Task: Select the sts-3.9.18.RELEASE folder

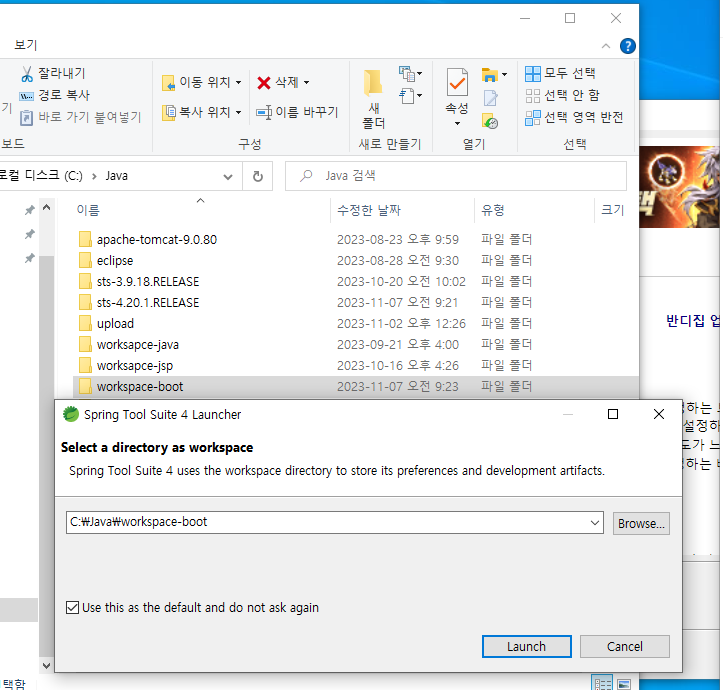Action: 148,282
